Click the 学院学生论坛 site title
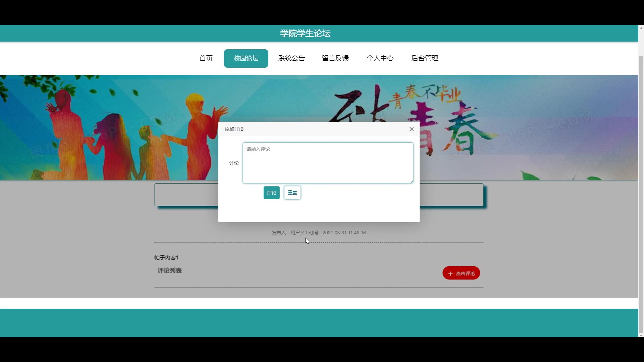This screenshot has height=362, width=644. 305,34
